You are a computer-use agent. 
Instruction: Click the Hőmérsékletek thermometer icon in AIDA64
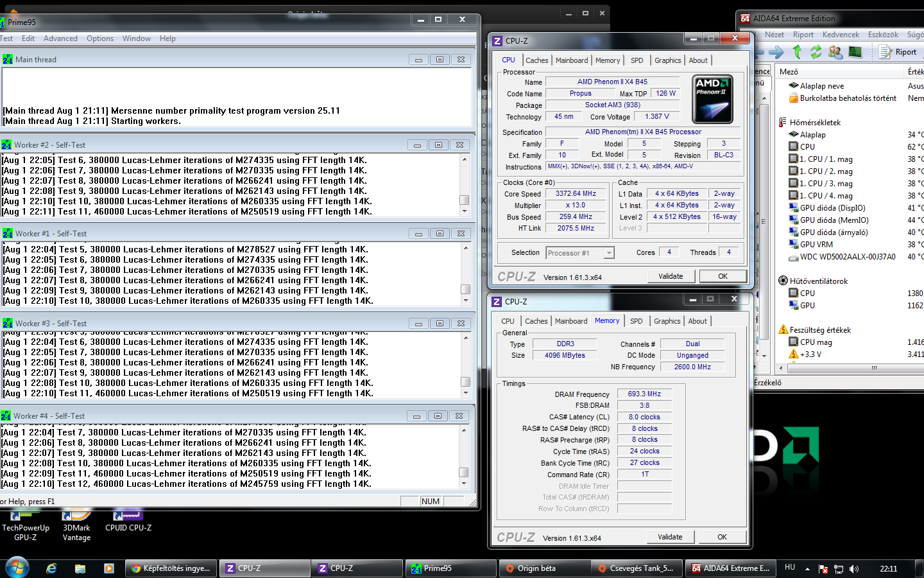click(x=783, y=122)
